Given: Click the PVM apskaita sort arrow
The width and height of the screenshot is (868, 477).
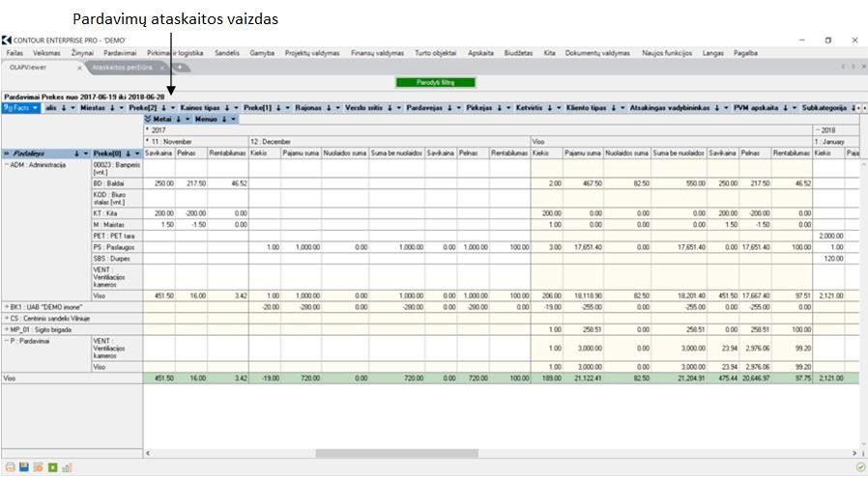Looking at the screenshot, I should [786, 108].
